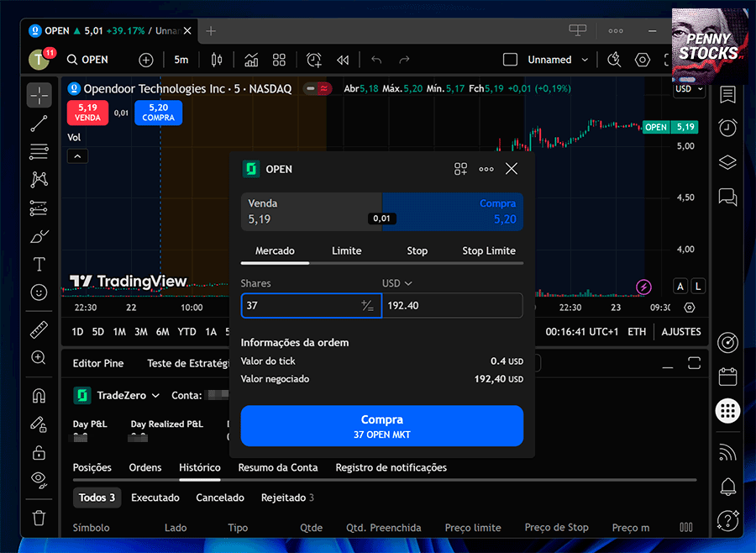This screenshot has height=553, width=756.
Task: Edit the USD amount field 192.40
Action: [x=452, y=305]
